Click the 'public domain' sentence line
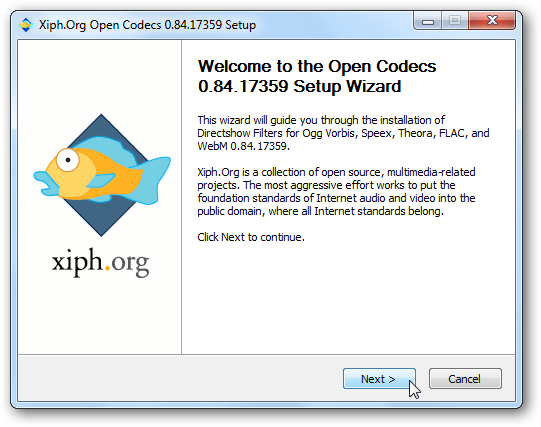The image size is (541, 427). click(x=320, y=211)
